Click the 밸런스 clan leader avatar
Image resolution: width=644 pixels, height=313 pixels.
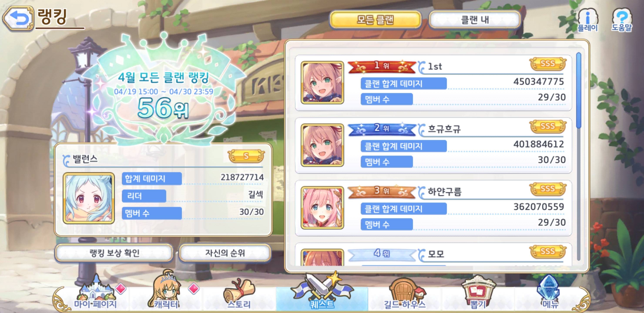click(89, 198)
